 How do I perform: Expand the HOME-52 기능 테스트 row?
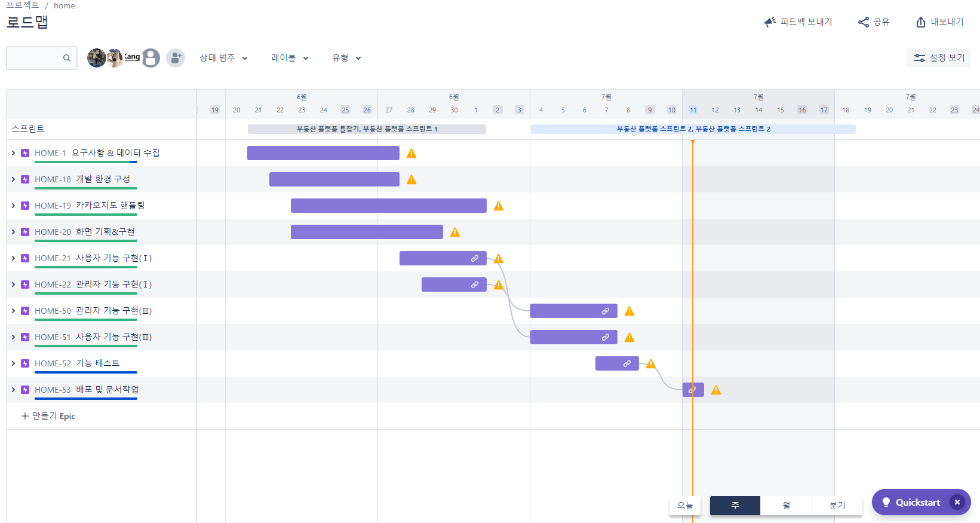tap(13, 363)
